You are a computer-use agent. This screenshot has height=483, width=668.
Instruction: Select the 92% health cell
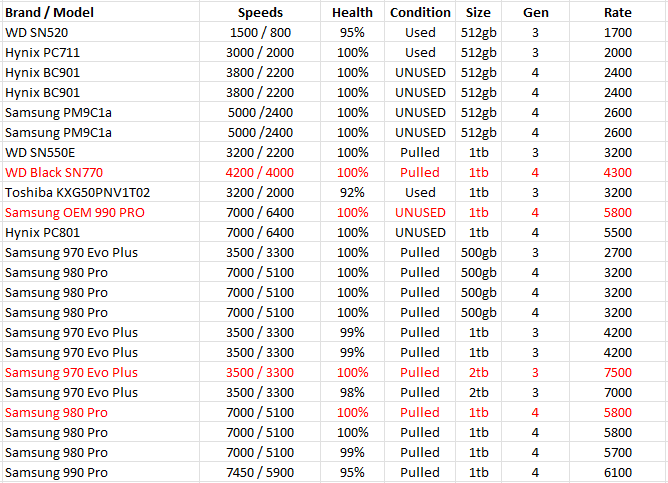click(352, 193)
